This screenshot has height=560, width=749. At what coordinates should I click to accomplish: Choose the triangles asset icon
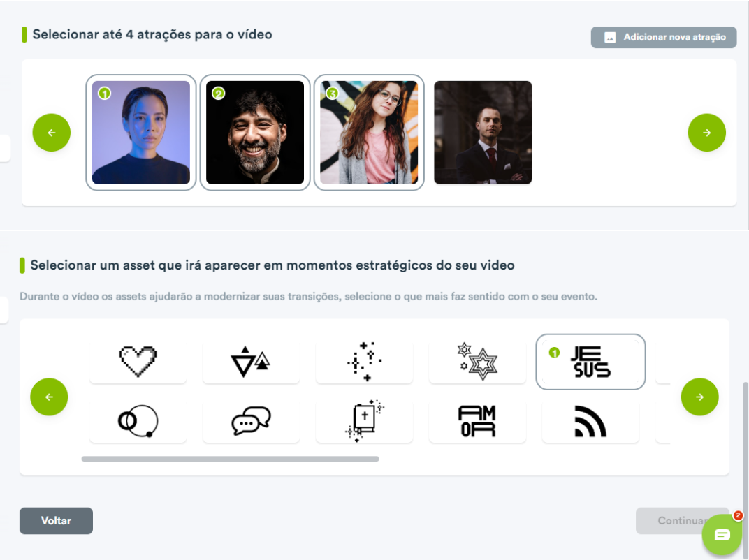point(251,362)
